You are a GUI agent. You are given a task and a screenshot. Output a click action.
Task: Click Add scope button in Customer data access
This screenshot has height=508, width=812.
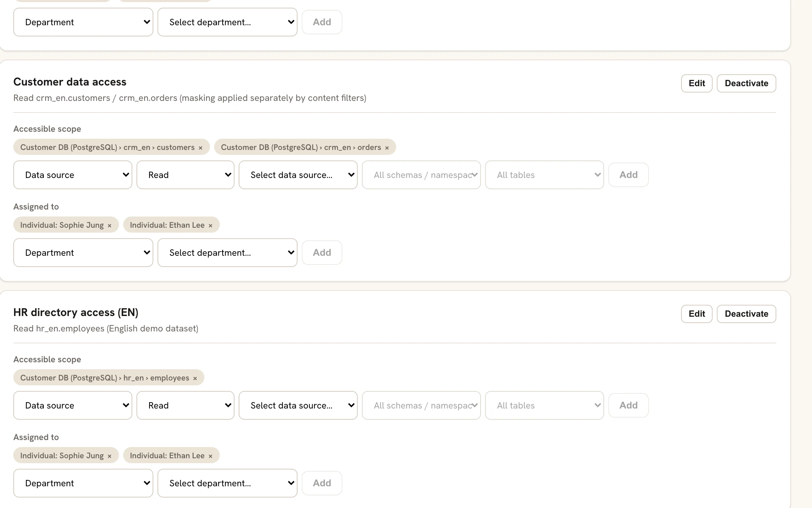tap(629, 175)
